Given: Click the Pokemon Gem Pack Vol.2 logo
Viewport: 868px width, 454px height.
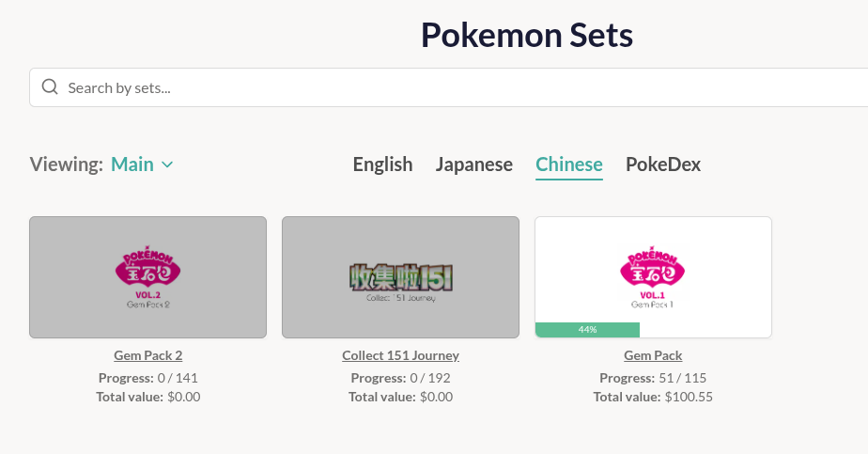Looking at the screenshot, I should click(x=147, y=276).
